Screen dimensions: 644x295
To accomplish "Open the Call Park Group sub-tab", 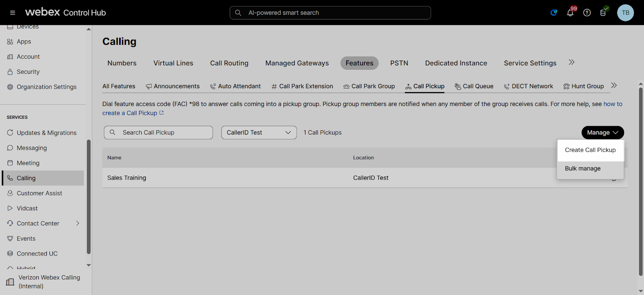I will click(x=369, y=86).
